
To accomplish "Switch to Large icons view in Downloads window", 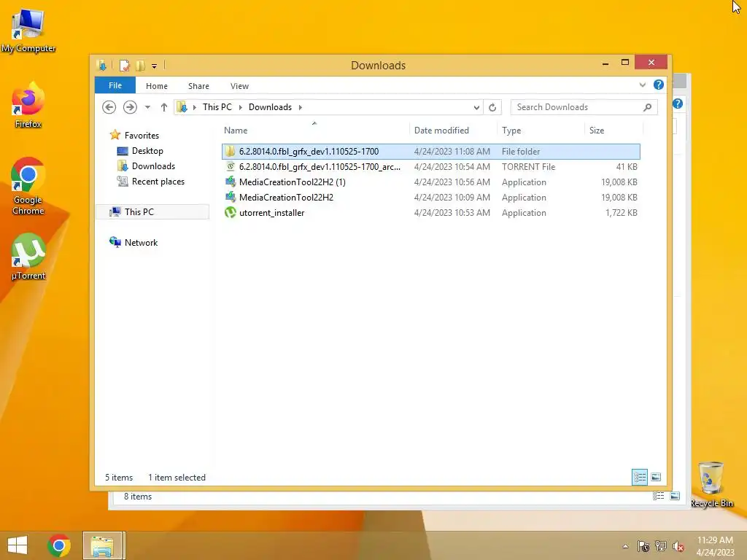I will tap(656, 477).
